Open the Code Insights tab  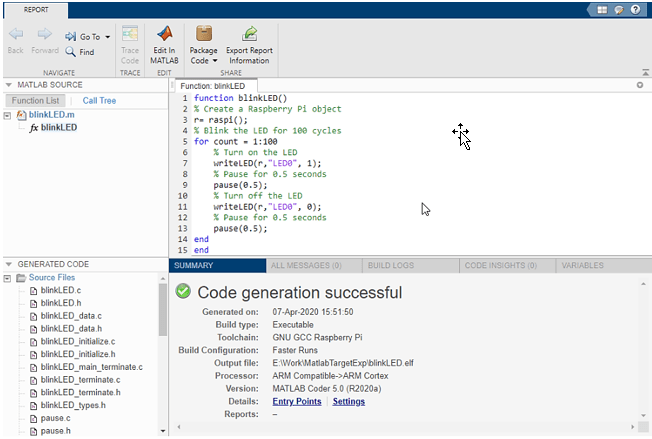(x=502, y=266)
